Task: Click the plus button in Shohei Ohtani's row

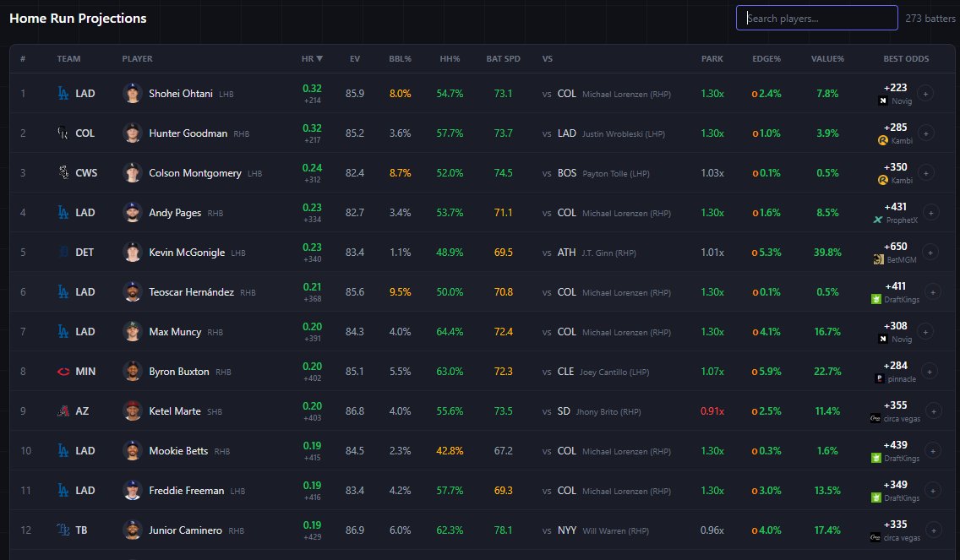Action: (x=925, y=94)
